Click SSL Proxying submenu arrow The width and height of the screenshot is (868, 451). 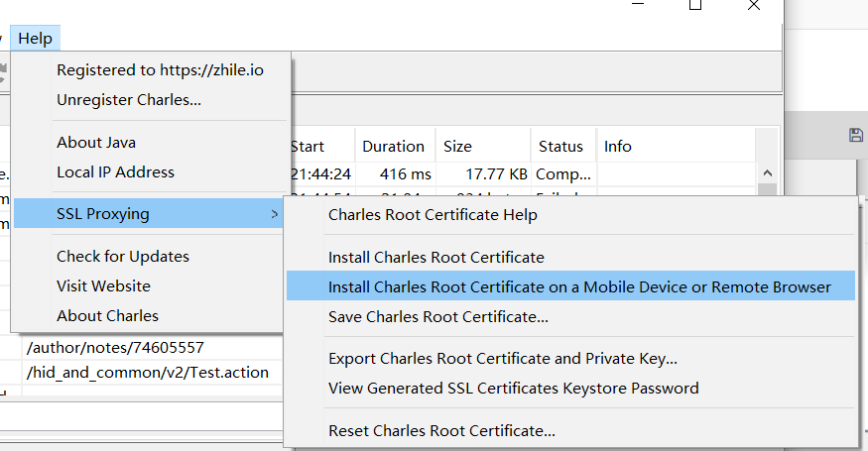pyautogui.click(x=274, y=213)
